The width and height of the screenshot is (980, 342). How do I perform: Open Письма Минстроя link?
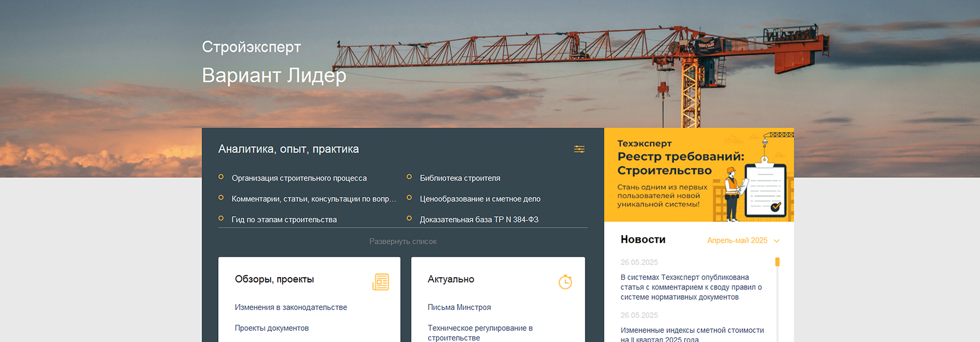tap(459, 307)
